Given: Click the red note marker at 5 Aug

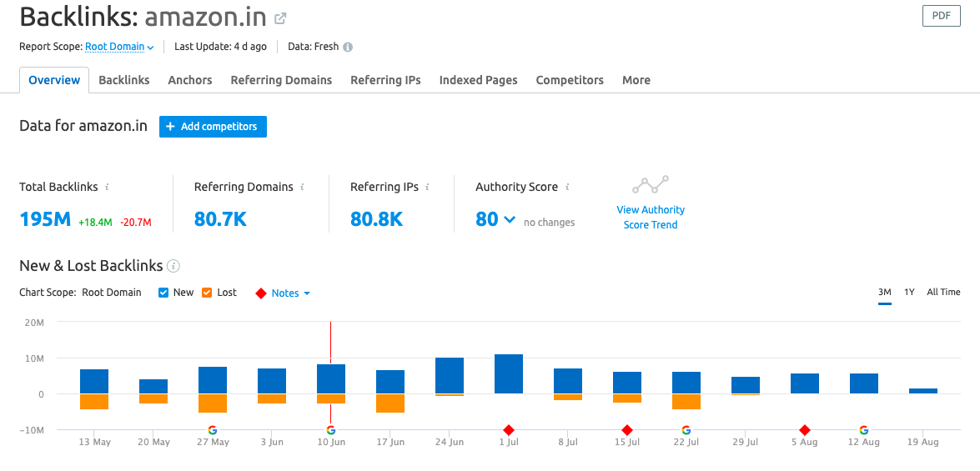Looking at the screenshot, I should [805, 430].
